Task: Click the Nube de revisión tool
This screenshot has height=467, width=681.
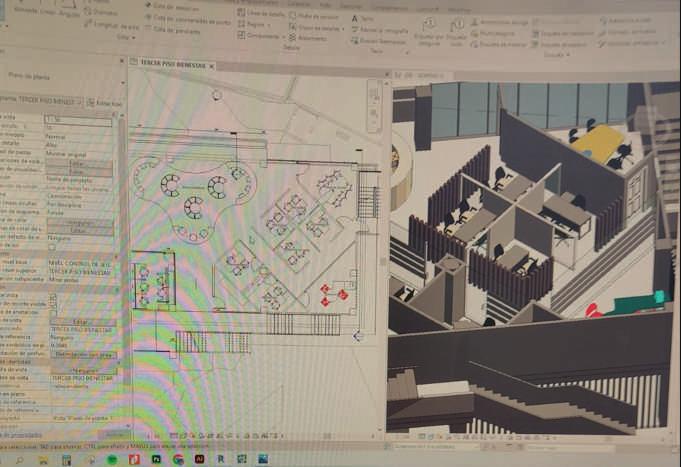Action: click(314, 16)
